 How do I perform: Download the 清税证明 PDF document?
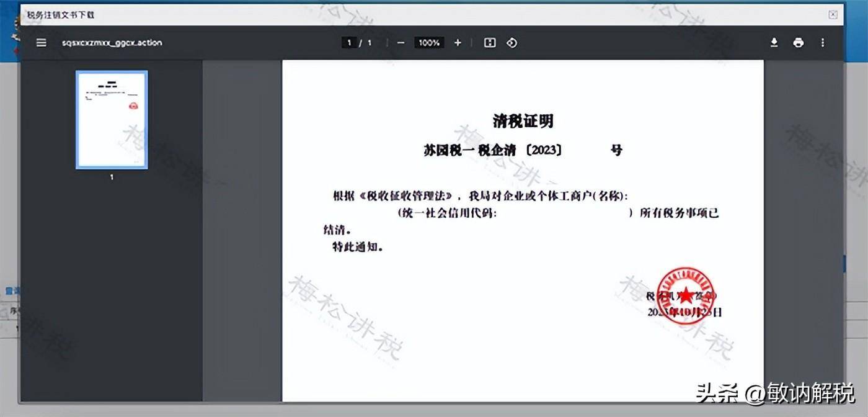pos(774,42)
